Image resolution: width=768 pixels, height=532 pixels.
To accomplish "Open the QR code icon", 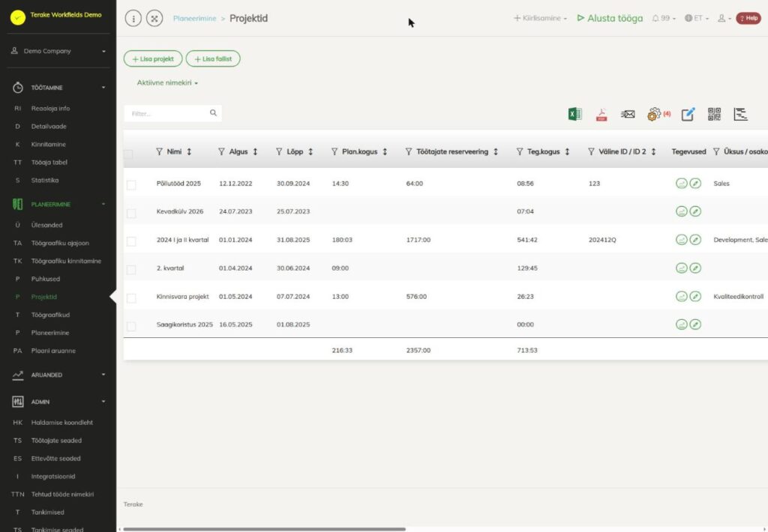I will click(715, 114).
